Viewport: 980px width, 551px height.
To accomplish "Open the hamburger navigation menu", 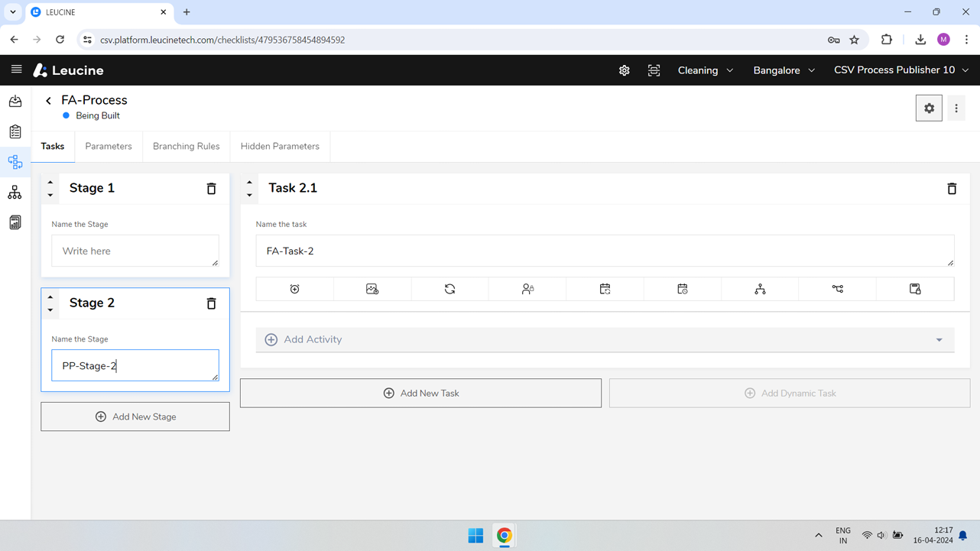I will point(16,70).
